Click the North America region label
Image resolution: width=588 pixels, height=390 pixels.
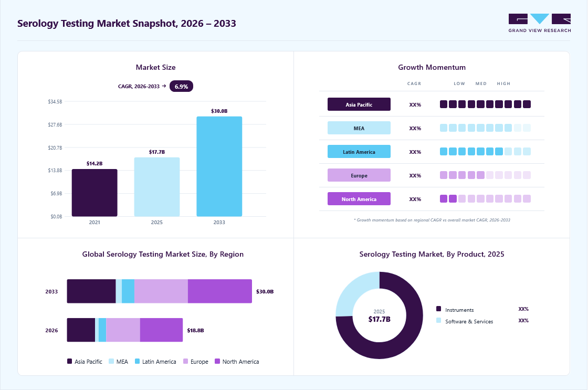359,199
